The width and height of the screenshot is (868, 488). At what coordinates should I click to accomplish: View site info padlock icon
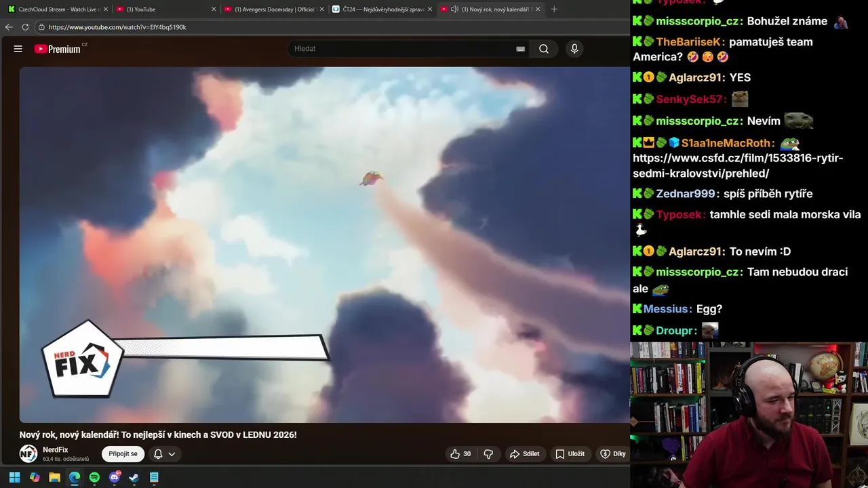(41, 27)
